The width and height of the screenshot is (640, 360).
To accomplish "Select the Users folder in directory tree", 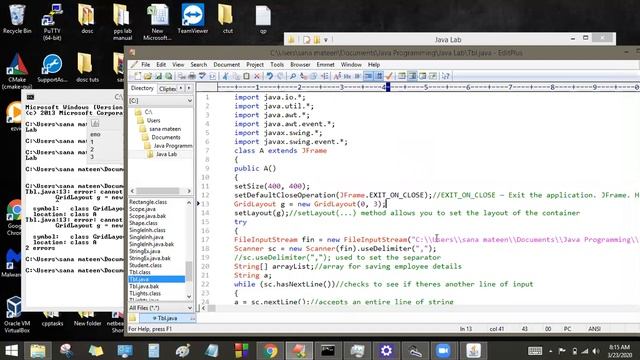I will point(153,120).
